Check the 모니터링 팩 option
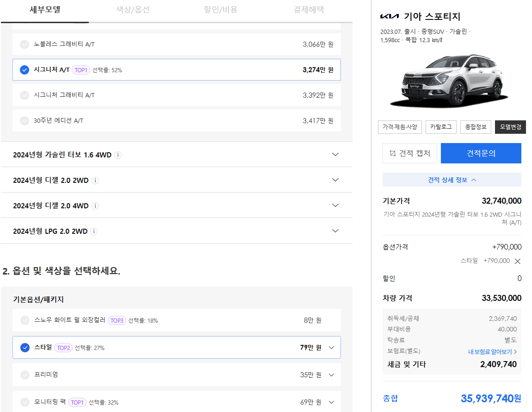Screen dimensions: 532x412 coord(25,402)
